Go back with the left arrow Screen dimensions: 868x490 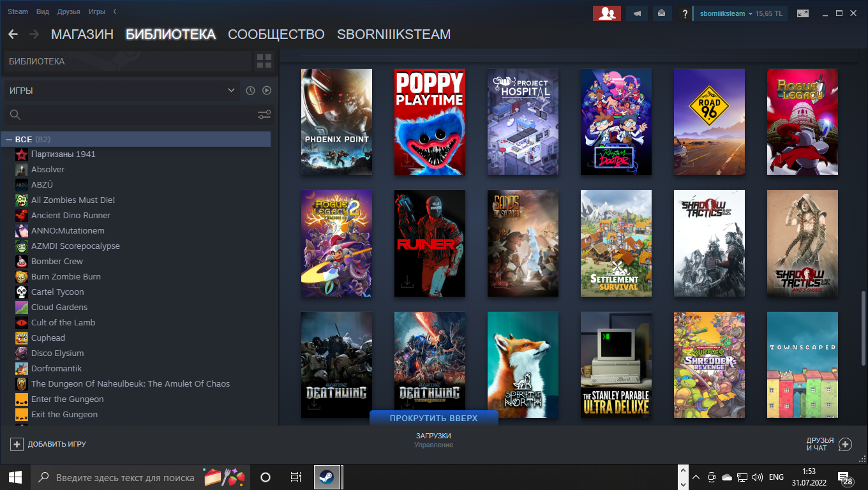13,34
